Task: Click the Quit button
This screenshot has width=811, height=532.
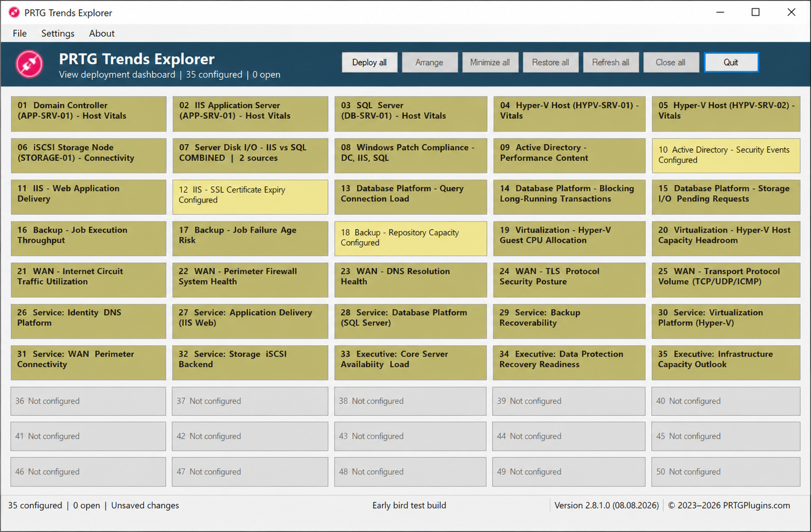Action: (731, 62)
